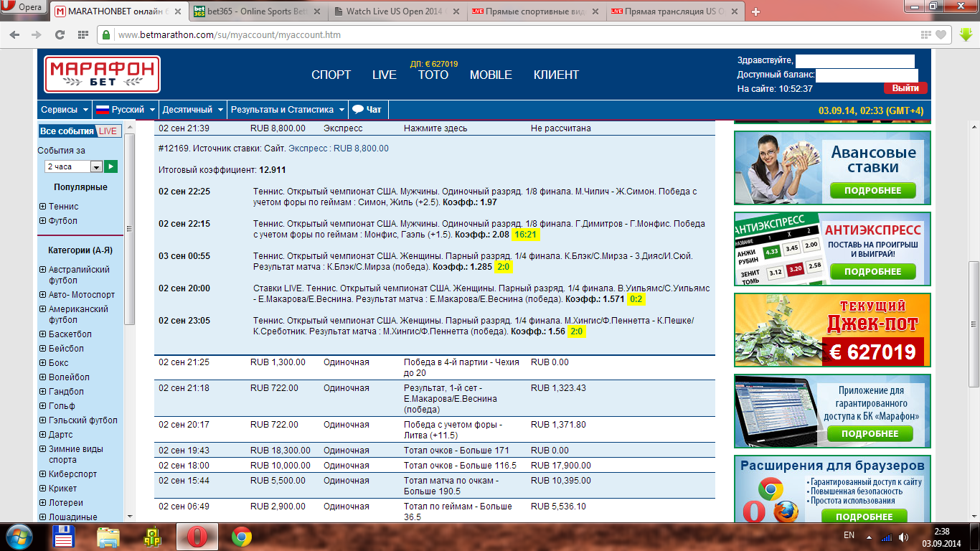The image size is (980, 551).
Task: Open Windows Explorer from the taskbar
Action: (x=108, y=536)
